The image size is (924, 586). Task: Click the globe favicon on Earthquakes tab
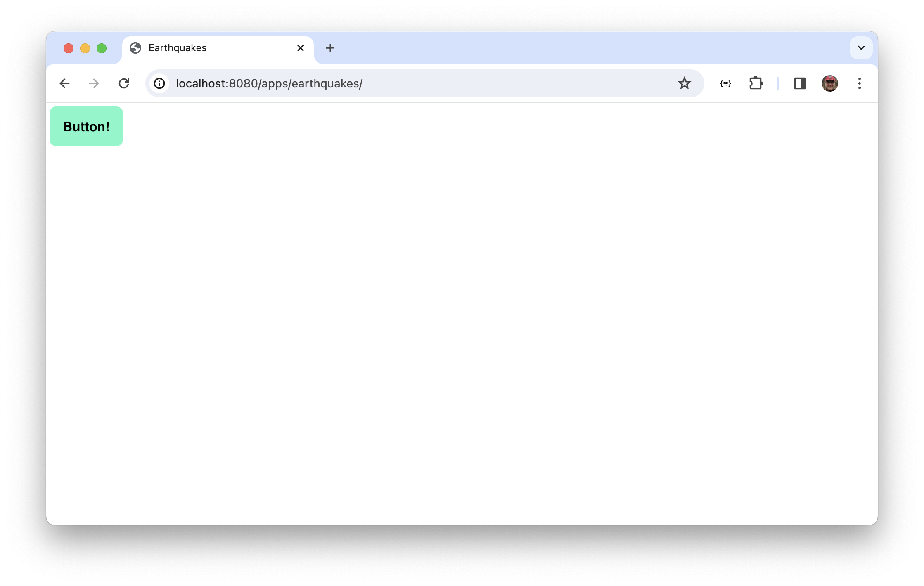pos(135,48)
